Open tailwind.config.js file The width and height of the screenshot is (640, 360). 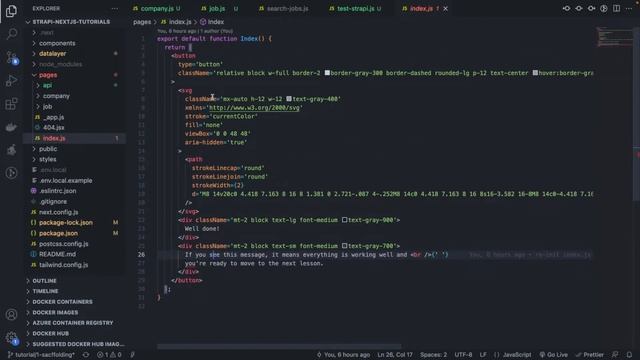(63, 265)
